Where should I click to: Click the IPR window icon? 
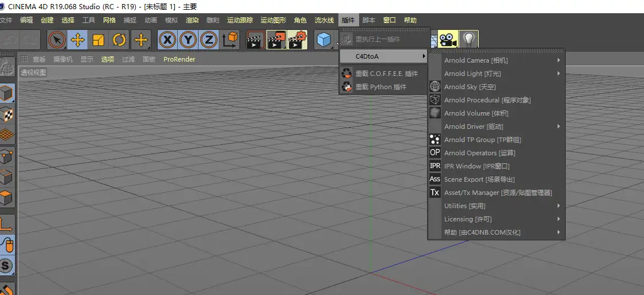pyautogui.click(x=435, y=166)
